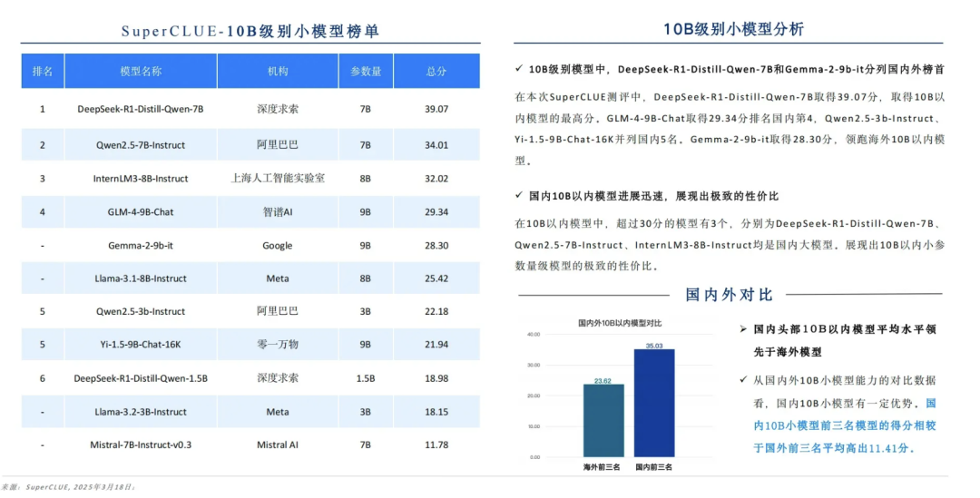Click the Mistral AI institution cell
Viewport: 980px width, 498px height.
(x=278, y=444)
